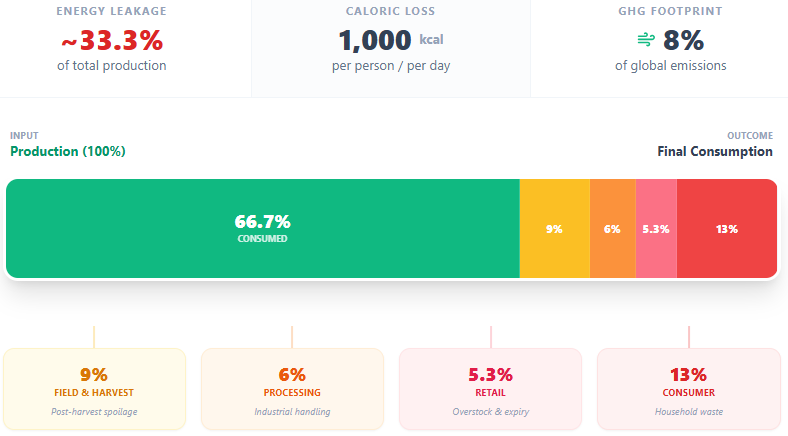
Task: Open the Field & Harvest 9% card
Action: (x=94, y=389)
